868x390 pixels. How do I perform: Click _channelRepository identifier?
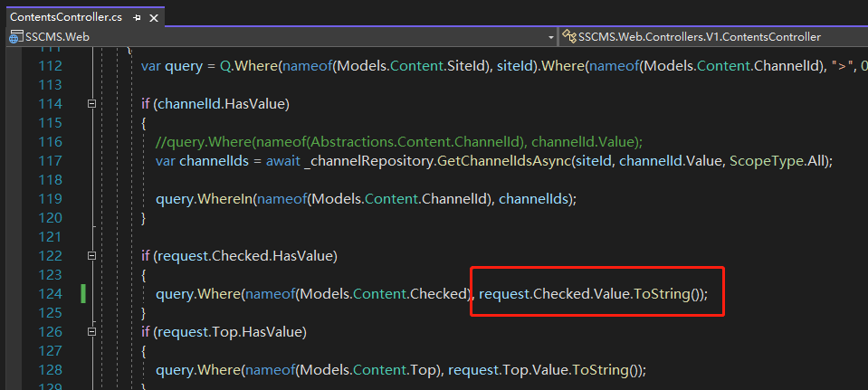(x=368, y=161)
